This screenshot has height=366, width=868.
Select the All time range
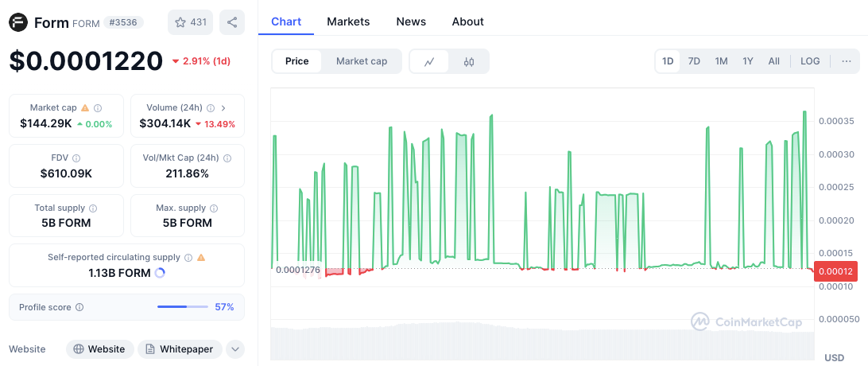click(x=774, y=61)
